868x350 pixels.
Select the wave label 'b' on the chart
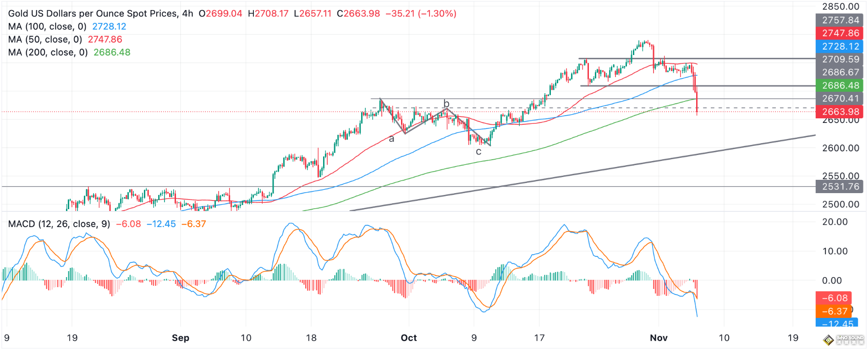pyautogui.click(x=446, y=104)
